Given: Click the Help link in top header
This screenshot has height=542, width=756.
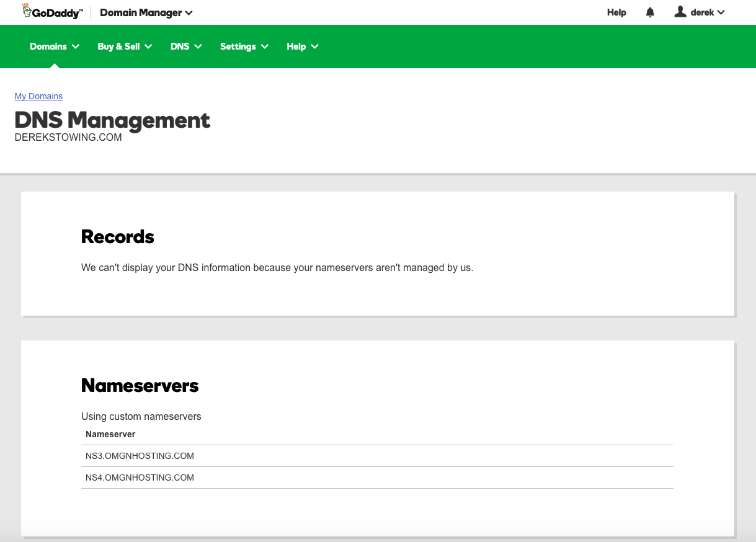Looking at the screenshot, I should pos(616,12).
